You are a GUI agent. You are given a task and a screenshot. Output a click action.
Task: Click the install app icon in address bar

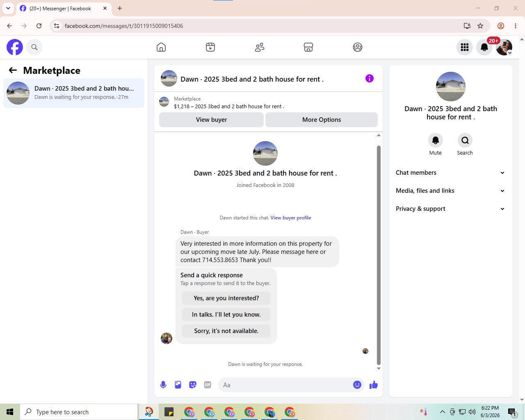467,26
